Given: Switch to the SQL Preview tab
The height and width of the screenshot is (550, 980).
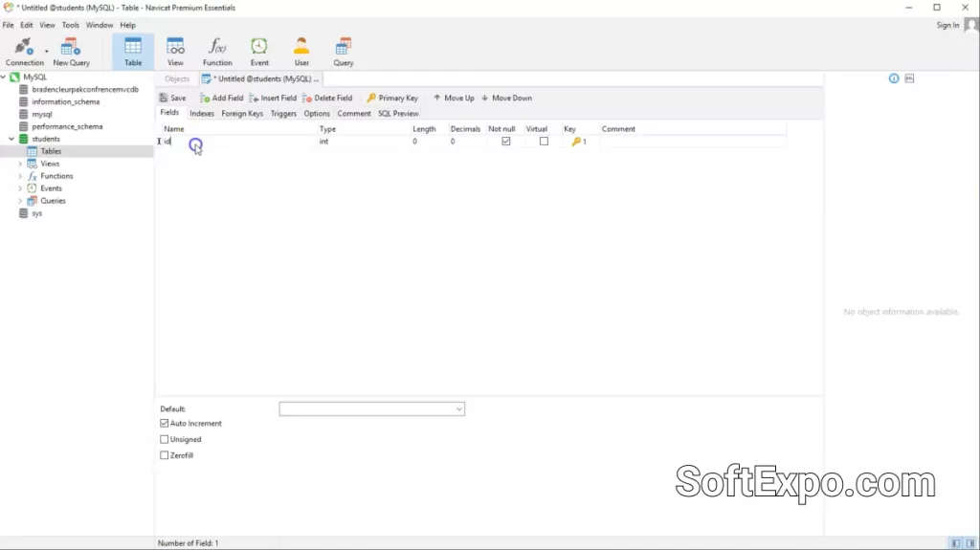Looking at the screenshot, I should coord(398,114).
